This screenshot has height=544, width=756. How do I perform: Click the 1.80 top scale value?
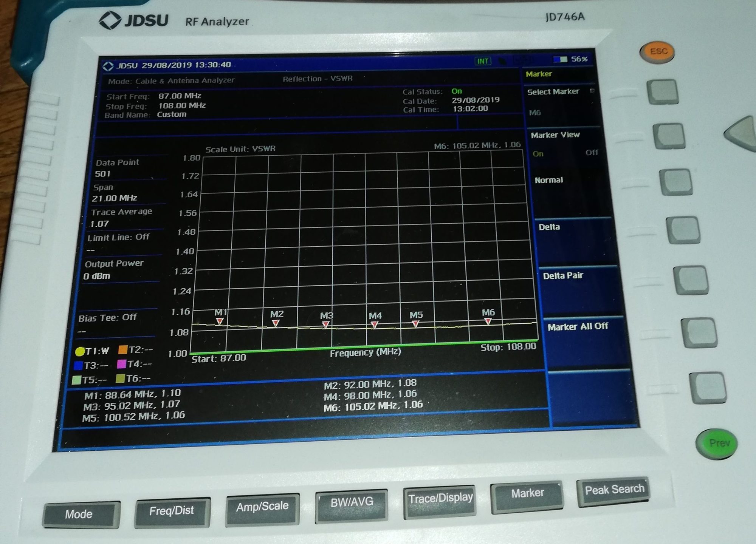click(191, 158)
